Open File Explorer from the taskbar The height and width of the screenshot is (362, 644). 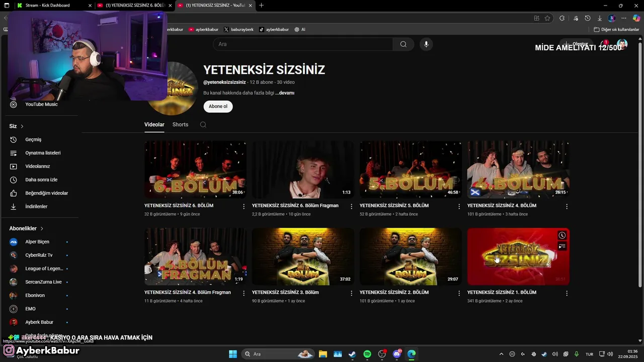click(323, 354)
